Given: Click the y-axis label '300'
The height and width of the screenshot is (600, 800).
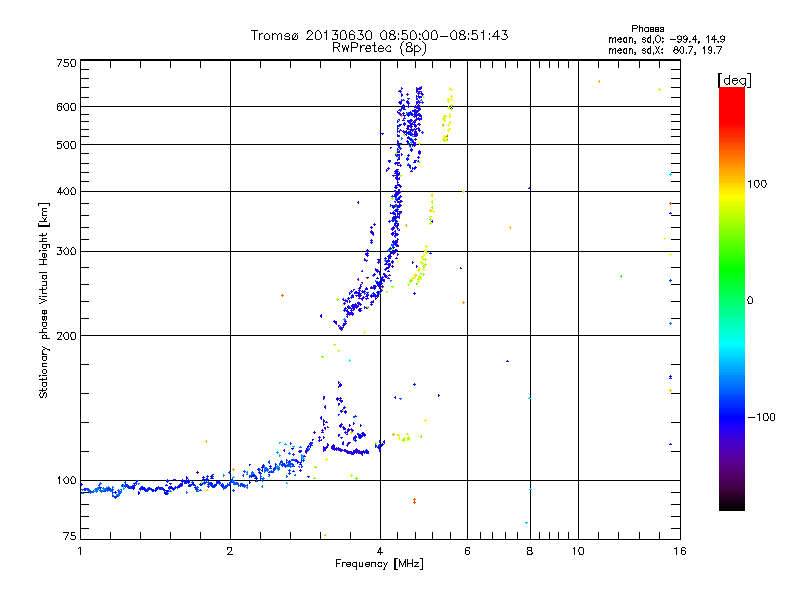Looking at the screenshot, I should click(66, 252).
